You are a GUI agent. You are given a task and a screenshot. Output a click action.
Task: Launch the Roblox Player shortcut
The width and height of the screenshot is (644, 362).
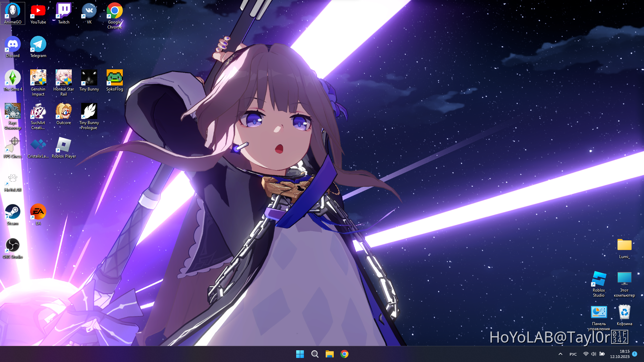[x=64, y=147]
